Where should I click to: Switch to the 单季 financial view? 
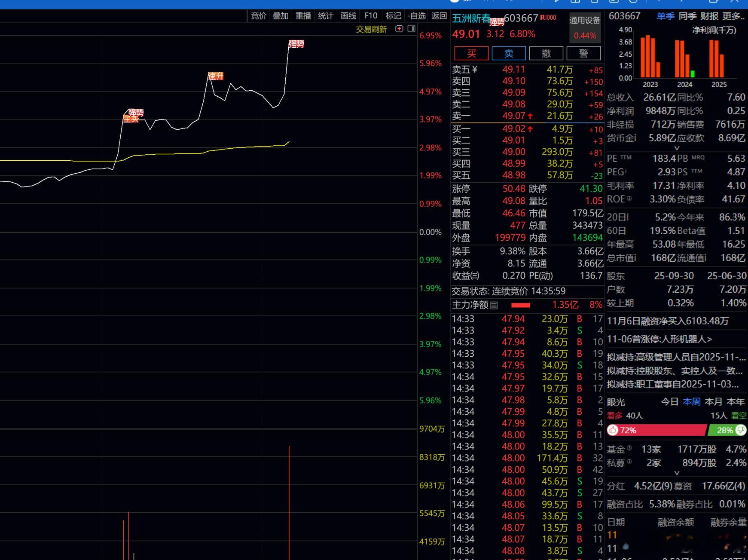pos(666,16)
